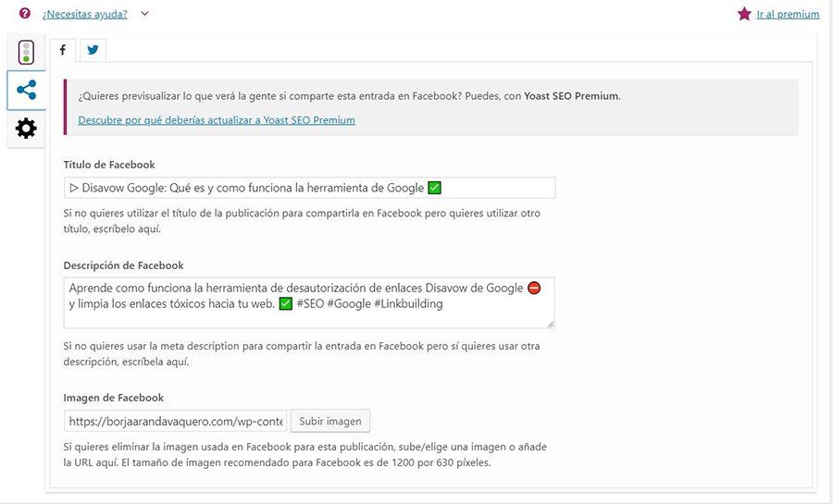
Task: Click the red no-entry emoji in description
Action: (534, 288)
